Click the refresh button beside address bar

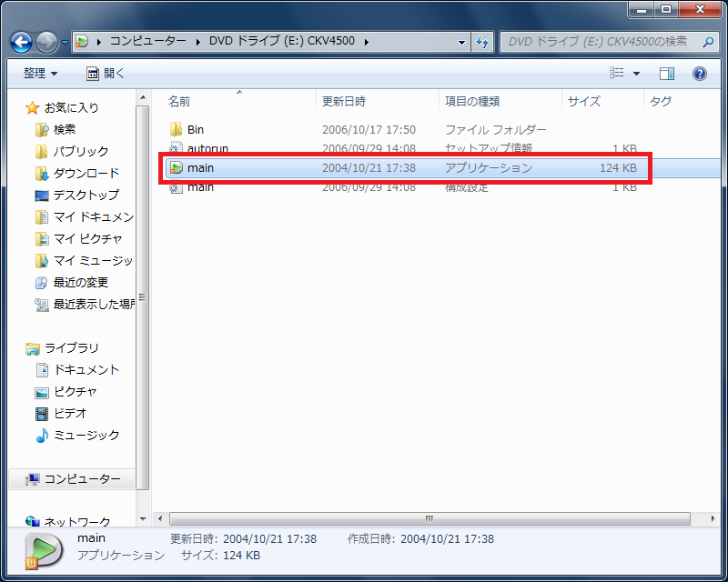(x=482, y=42)
